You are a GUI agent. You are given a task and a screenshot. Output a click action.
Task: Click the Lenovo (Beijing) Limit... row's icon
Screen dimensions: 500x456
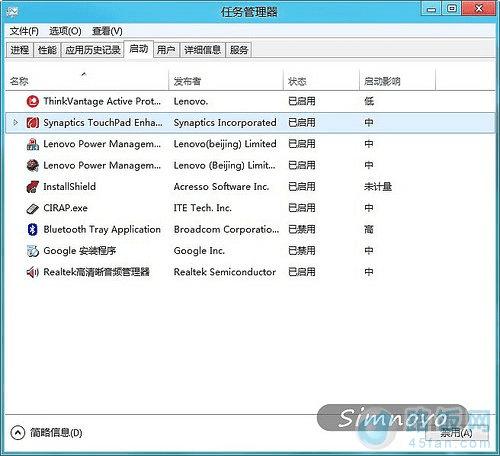click(32, 165)
